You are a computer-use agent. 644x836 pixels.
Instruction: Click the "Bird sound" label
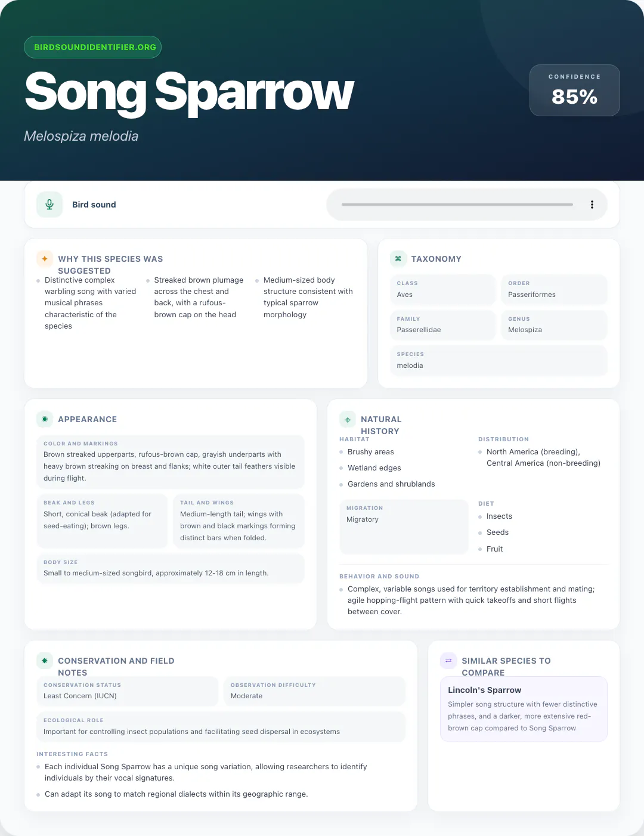pyautogui.click(x=94, y=205)
